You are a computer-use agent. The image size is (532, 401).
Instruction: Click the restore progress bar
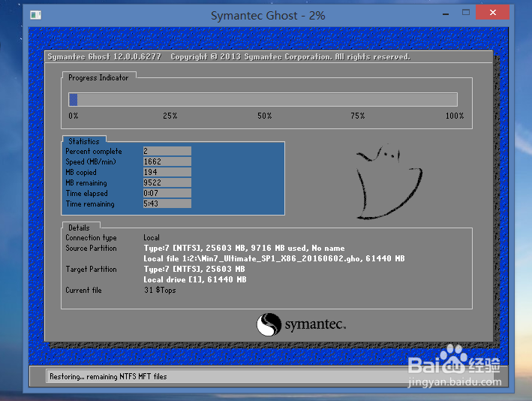click(x=263, y=99)
